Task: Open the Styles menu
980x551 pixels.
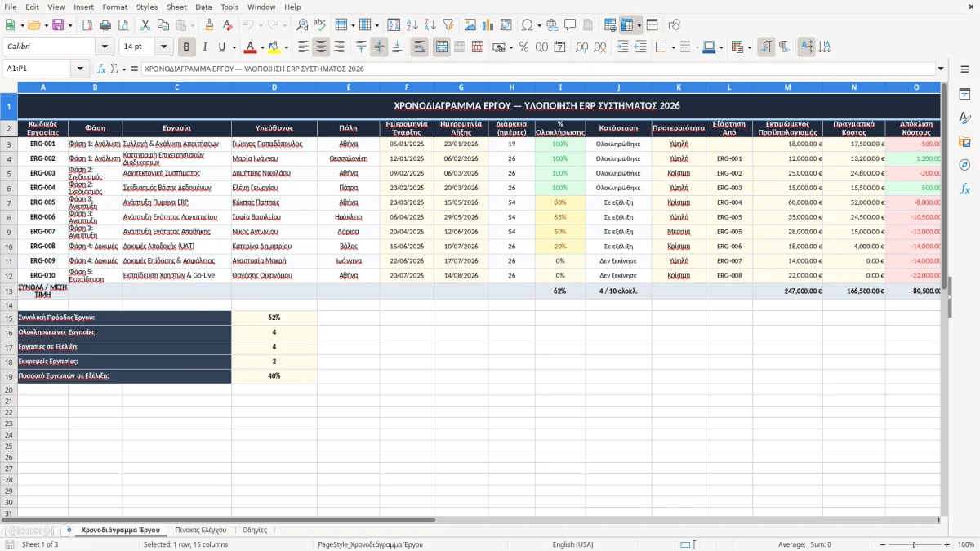Action: click(147, 7)
